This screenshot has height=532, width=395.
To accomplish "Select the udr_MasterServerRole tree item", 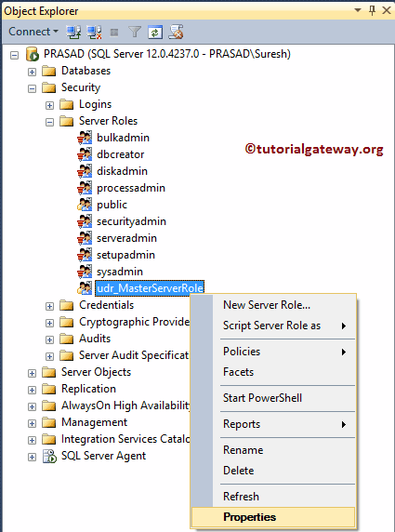I will [150, 288].
